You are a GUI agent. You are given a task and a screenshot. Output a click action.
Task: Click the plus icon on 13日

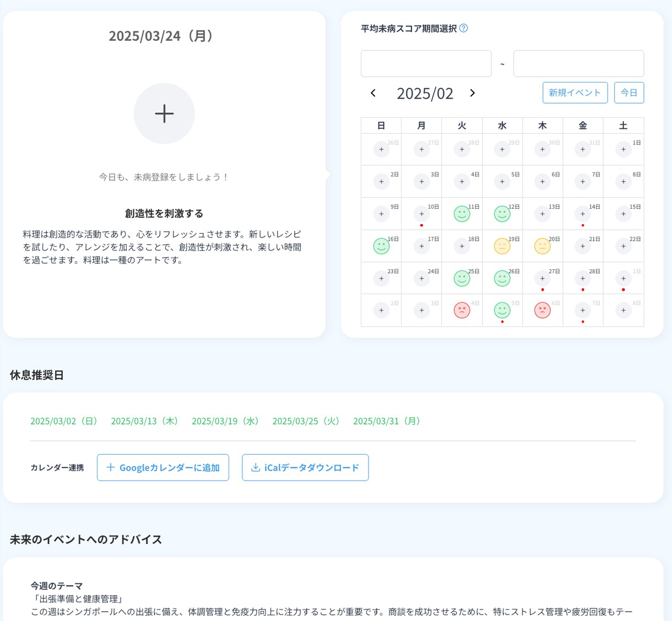click(x=543, y=214)
